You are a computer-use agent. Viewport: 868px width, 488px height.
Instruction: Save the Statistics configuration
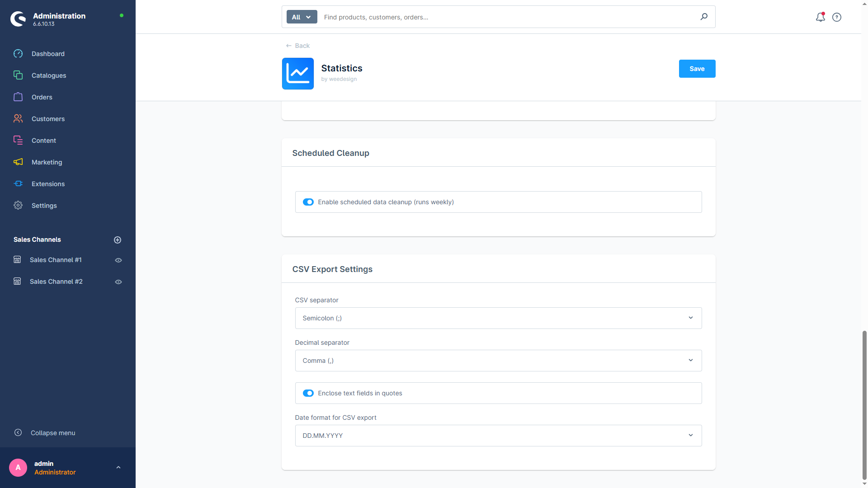(x=697, y=69)
